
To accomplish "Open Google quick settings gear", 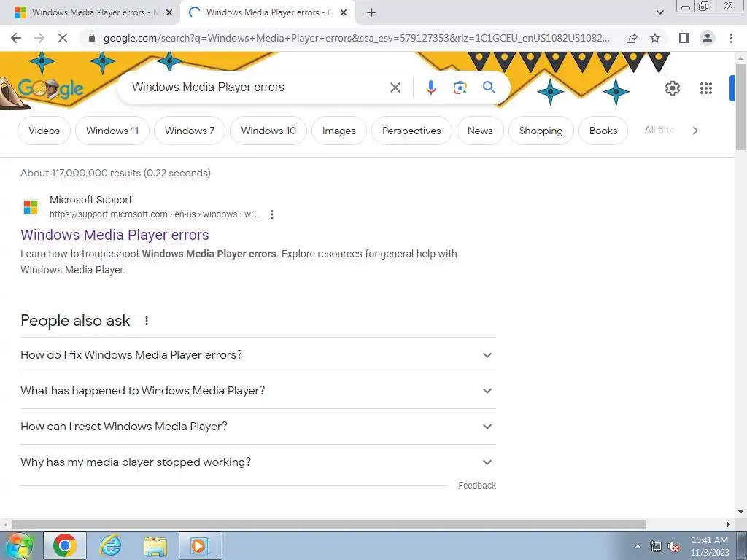I will (x=672, y=88).
